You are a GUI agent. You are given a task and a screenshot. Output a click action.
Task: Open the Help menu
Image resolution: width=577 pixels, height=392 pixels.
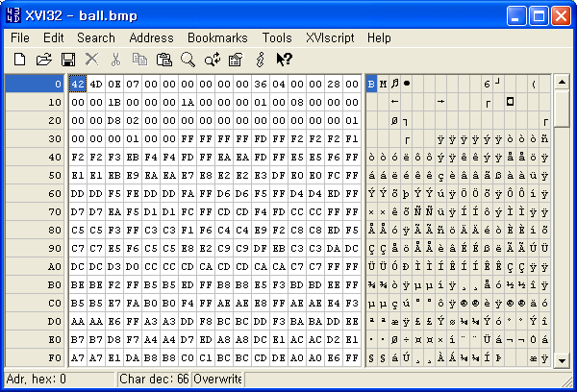379,37
